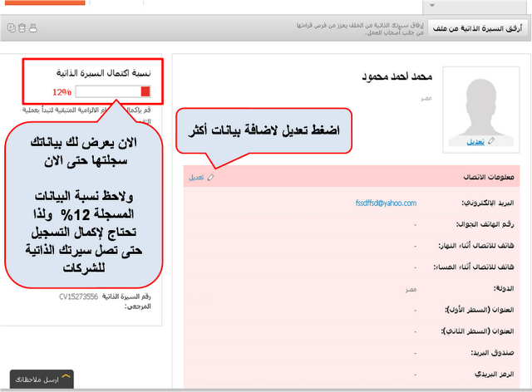Click العنوان (السطر الثاني) label

[478, 331]
